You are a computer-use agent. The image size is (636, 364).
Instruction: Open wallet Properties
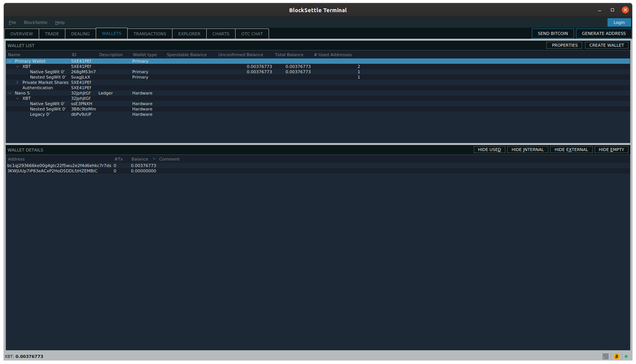point(565,45)
